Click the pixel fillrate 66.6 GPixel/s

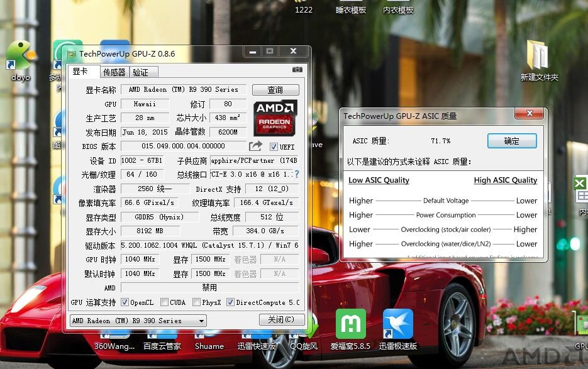(149, 202)
